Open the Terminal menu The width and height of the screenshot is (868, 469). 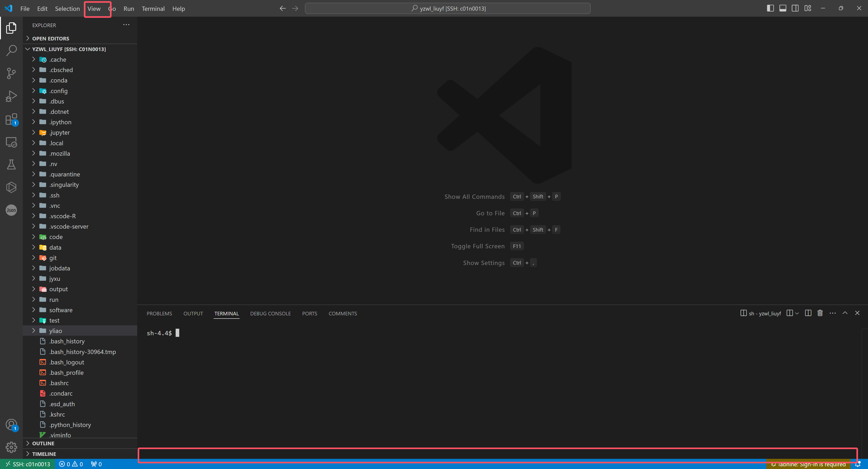pos(153,9)
